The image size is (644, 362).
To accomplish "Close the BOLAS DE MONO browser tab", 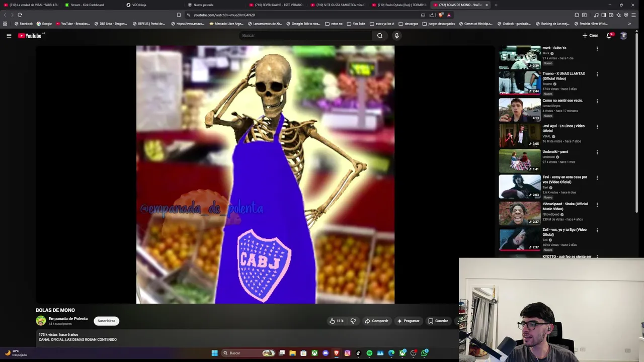I will coord(487,5).
